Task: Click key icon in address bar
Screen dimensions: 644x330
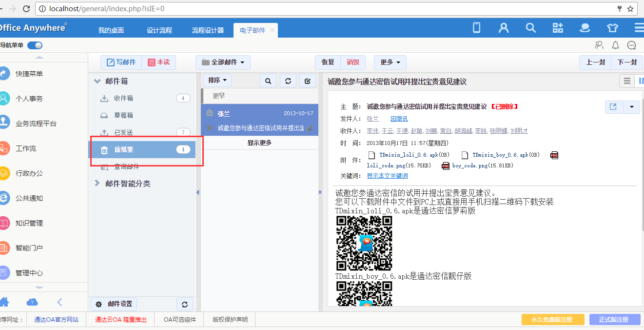Action: (x=620, y=9)
